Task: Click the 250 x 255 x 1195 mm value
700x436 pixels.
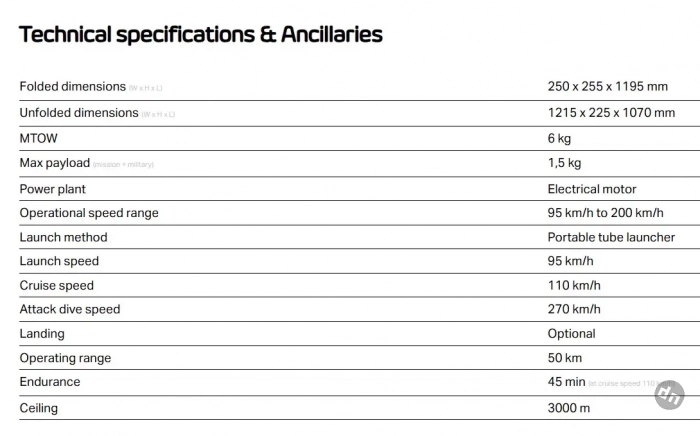Action: click(x=607, y=87)
